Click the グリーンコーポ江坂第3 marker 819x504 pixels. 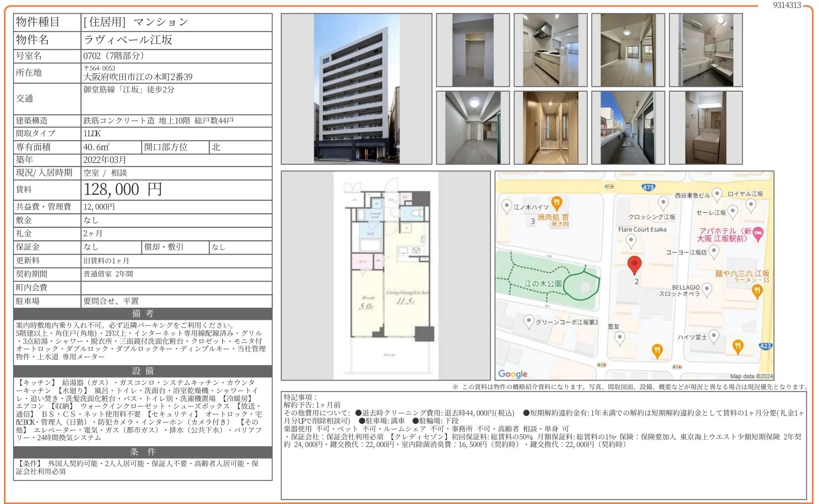[x=528, y=320]
